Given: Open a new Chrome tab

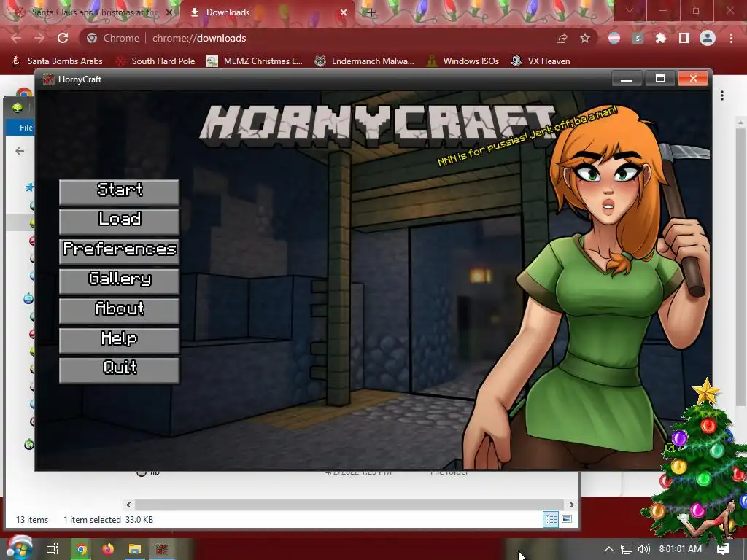Looking at the screenshot, I should coord(371,12).
